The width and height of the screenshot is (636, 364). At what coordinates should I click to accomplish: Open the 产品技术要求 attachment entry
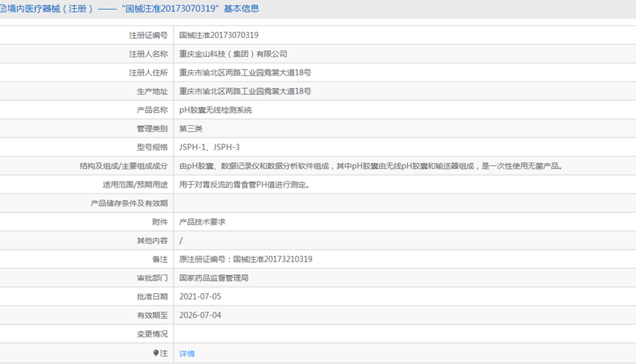203,222
